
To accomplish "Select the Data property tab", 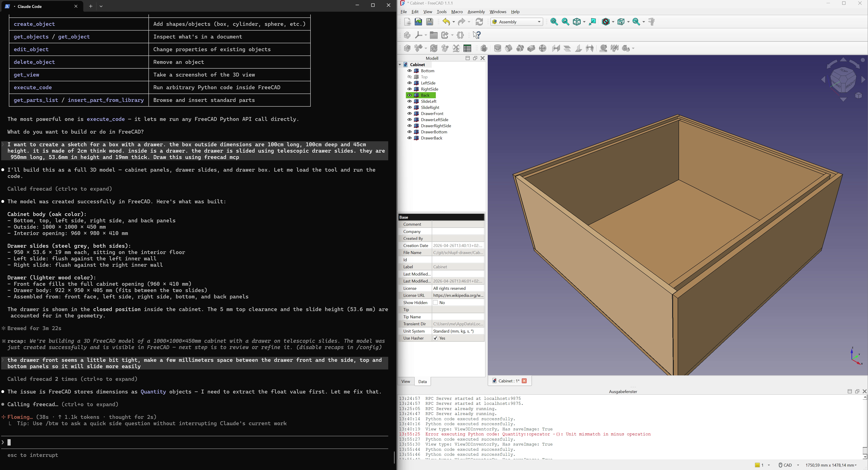I will click(x=422, y=381).
